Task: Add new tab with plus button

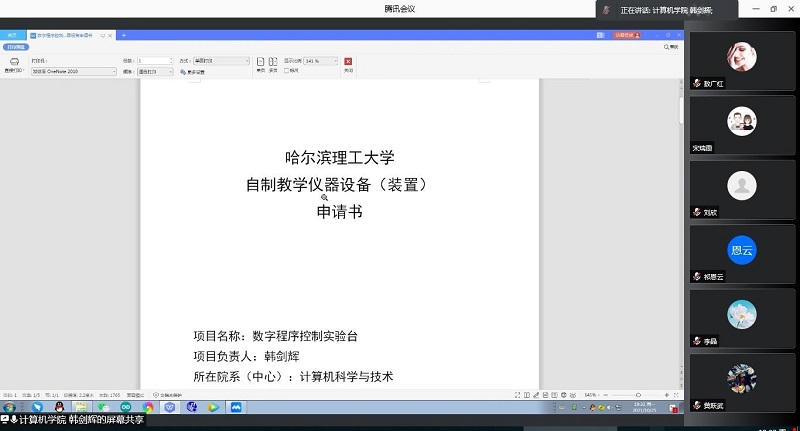Action: [124, 35]
